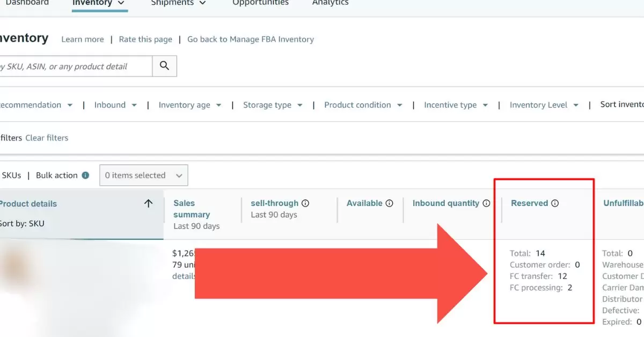Open the '0 items selected' dropdown

(143, 175)
